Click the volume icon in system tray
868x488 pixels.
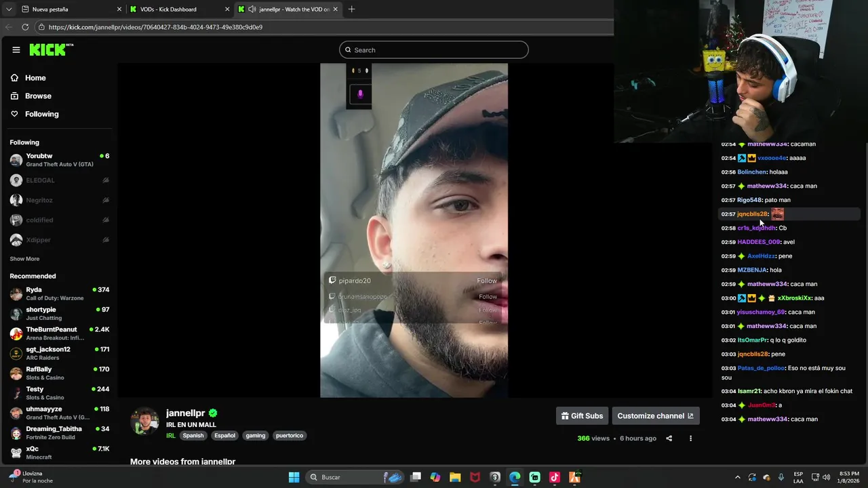(827, 477)
